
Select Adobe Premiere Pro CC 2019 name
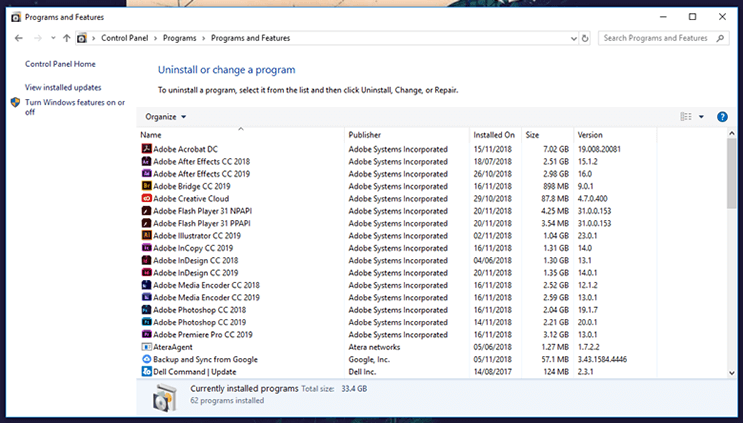[203, 334]
